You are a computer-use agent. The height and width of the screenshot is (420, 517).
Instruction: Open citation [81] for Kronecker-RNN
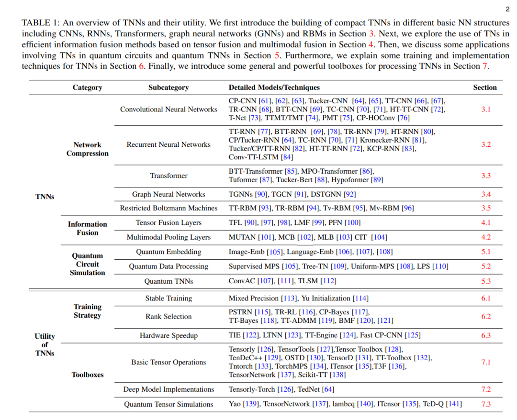click(x=419, y=140)
